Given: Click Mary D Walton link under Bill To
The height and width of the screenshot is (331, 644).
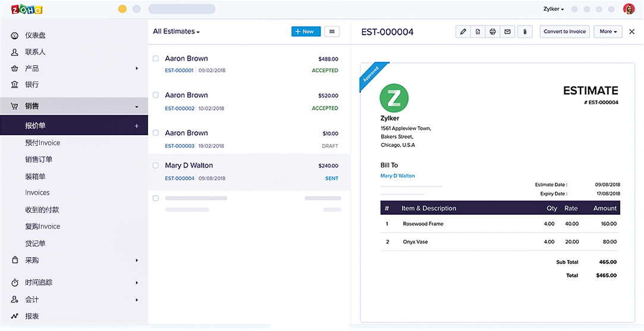Looking at the screenshot, I should tap(398, 176).
